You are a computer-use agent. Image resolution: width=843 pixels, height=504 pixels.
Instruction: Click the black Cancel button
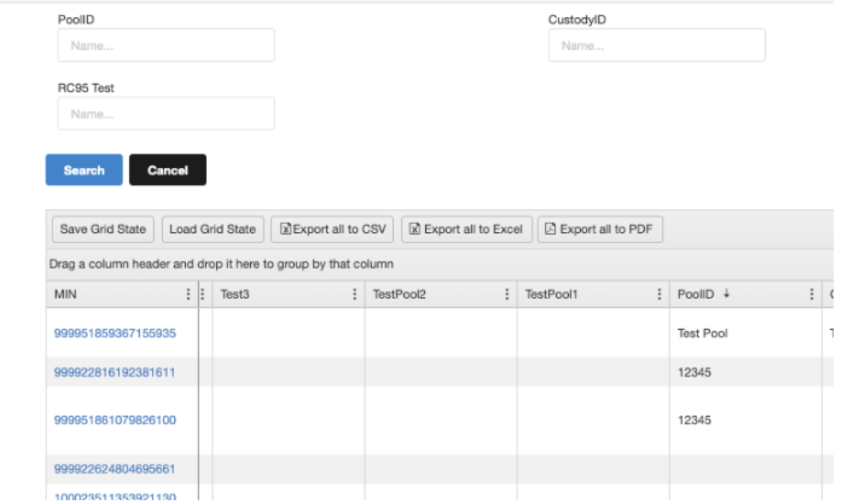pyautogui.click(x=168, y=170)
